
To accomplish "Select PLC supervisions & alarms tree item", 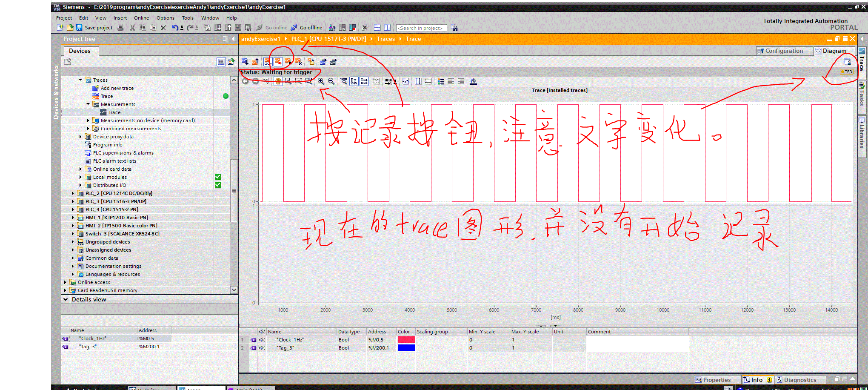I will click(x=123, y=153).
